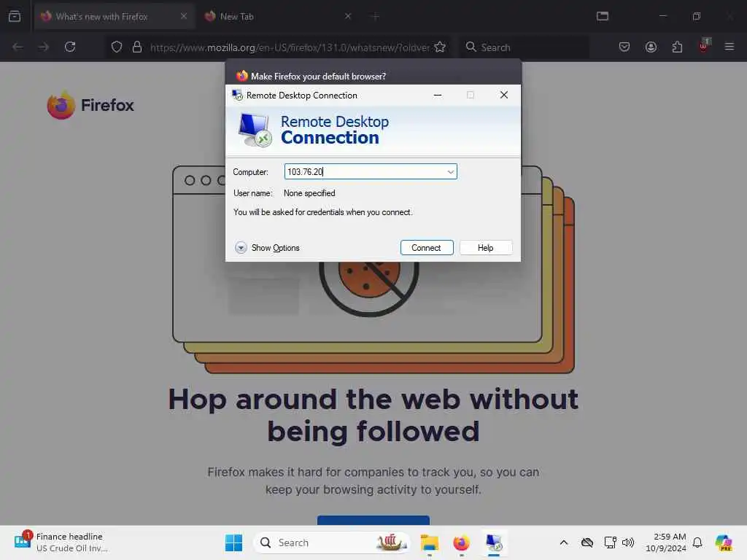
Task: Click the Remote Desktop title bar icon
Action: click(237, 96)
